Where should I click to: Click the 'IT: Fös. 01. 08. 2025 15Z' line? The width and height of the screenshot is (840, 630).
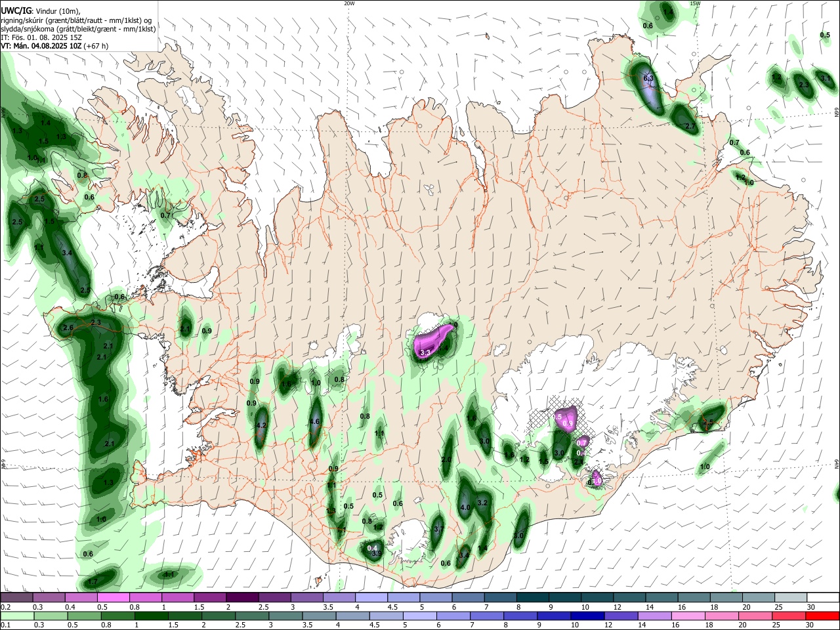[41, 37]
